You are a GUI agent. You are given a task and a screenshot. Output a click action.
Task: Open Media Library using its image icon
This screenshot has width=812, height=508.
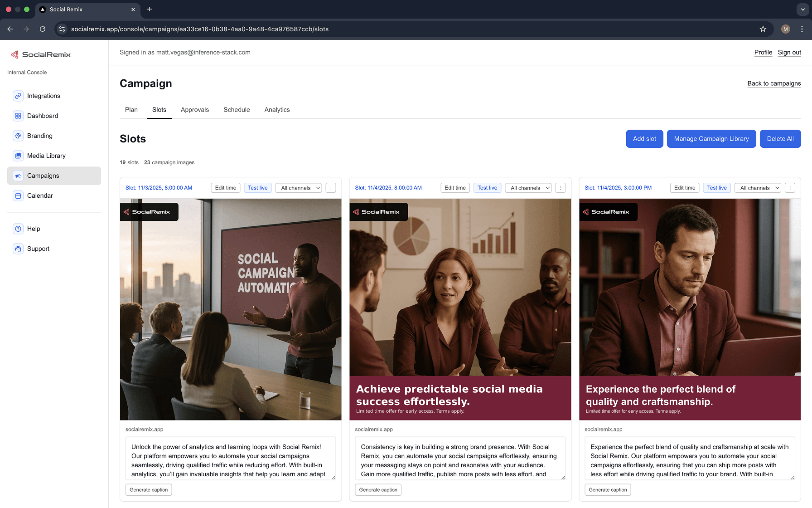coord(18,156)
